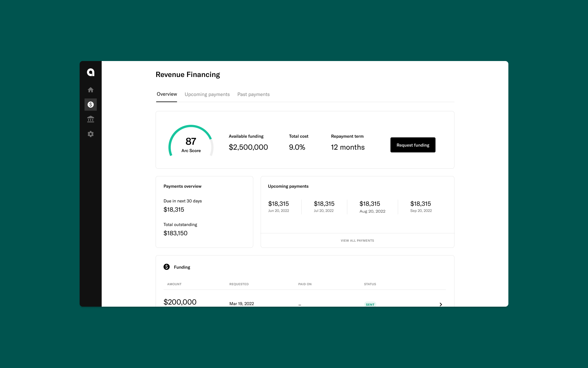
Task: Click View All Payments link
Action: click(357, 240)
